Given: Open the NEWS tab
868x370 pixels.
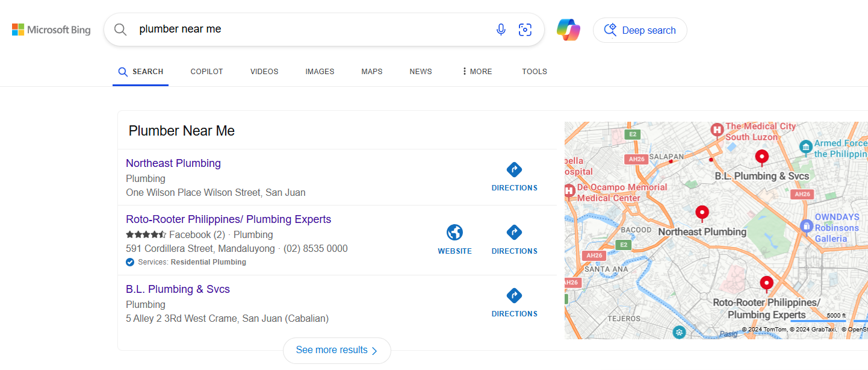Looking at the screenshot, I should point(421,72).
